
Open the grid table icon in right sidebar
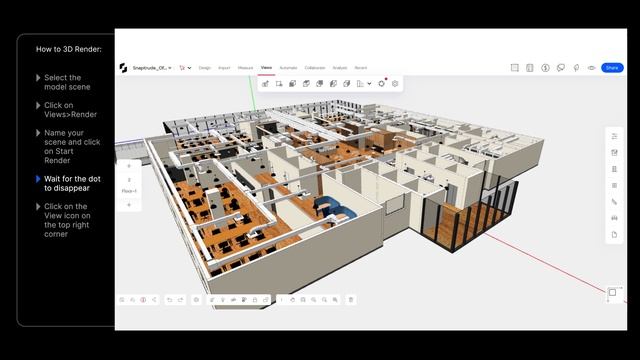614,185
